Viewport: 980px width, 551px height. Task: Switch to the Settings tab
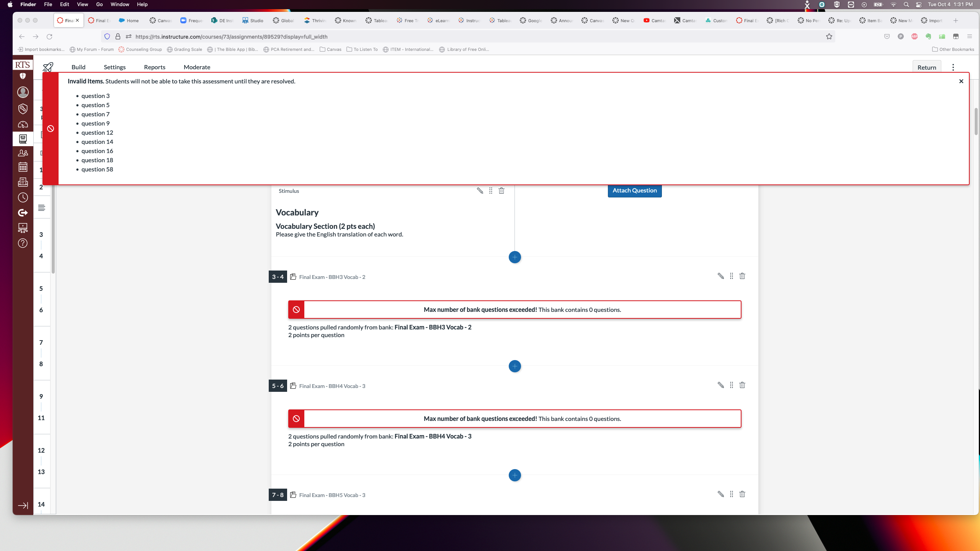(x=114, y=67)
